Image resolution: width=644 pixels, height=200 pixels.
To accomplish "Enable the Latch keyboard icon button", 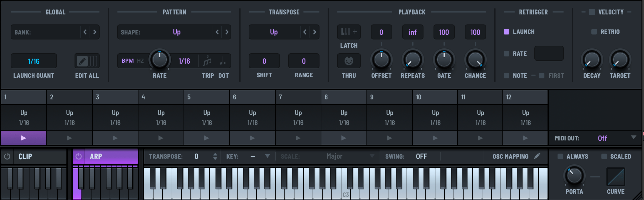I will tap(349, 32).
